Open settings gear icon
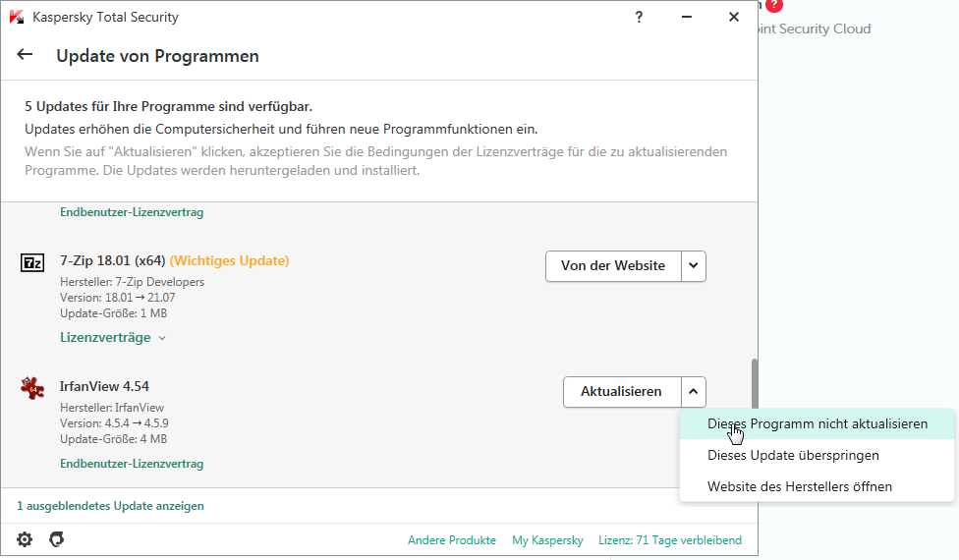The width and height of the screenshot is (959, 560). (25, 539)
